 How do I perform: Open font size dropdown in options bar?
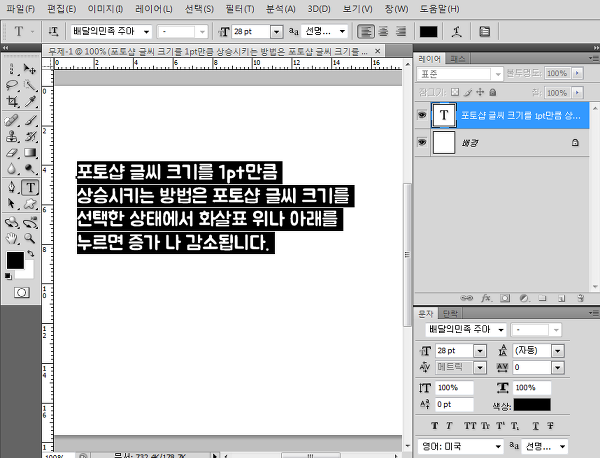(276, 32)
